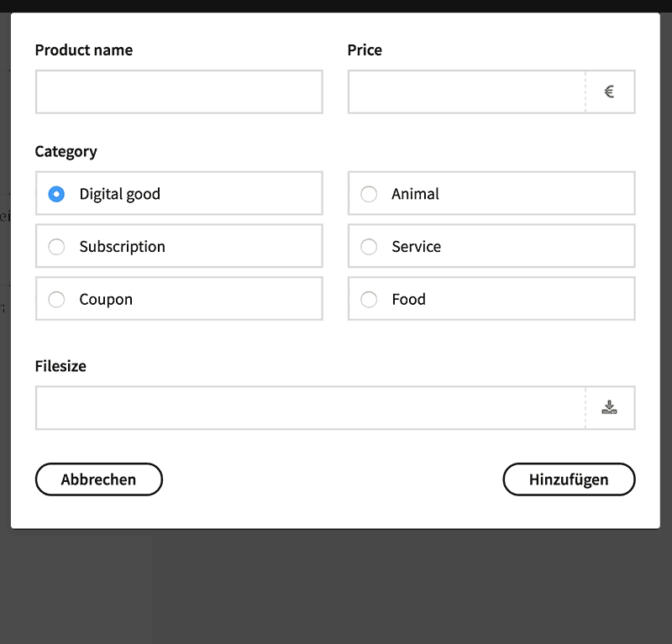Choose the Animal category radio button
672x644 pixels.
pos(369,194)
